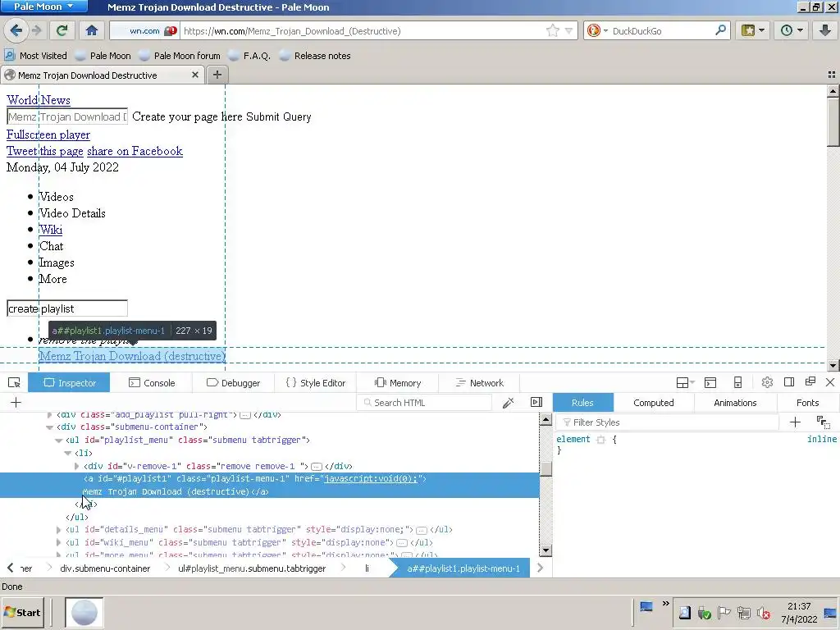Toggle the split console icon in toolbox
This screenshot has height=630, width=840.
point(710,382)
